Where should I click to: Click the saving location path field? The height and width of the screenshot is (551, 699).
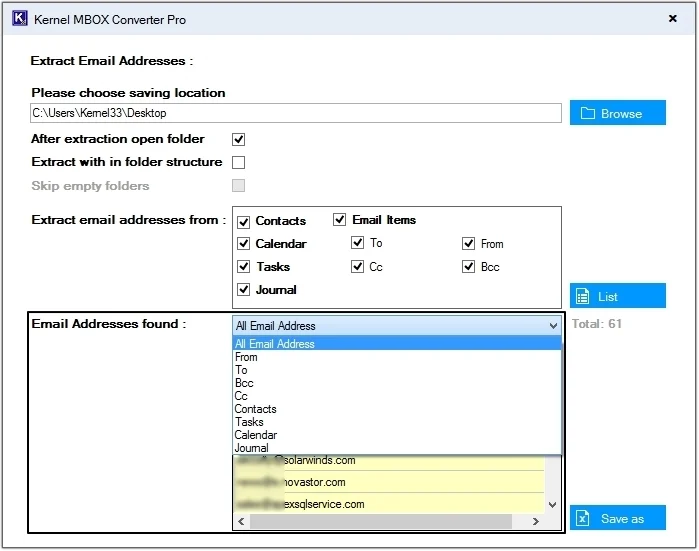click(296, 113)
